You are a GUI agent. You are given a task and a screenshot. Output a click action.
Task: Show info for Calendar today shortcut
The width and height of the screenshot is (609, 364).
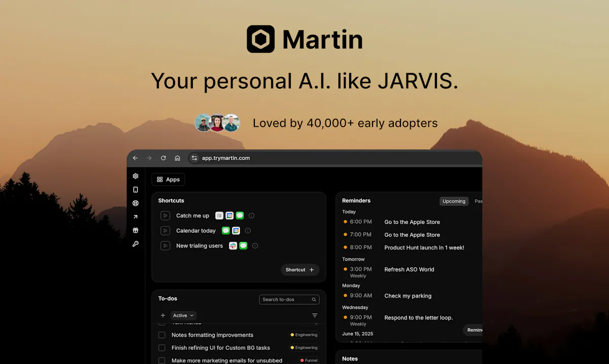point(248,231)
